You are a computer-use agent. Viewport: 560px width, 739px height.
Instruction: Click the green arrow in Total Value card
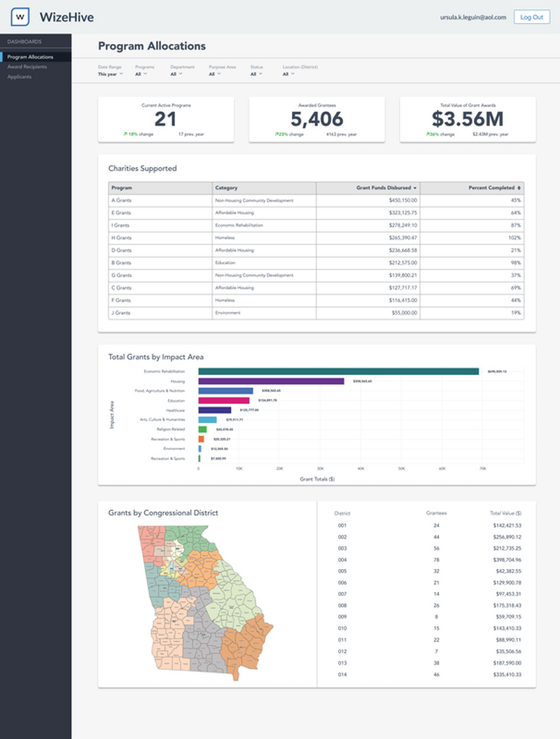tap(428, 134)
